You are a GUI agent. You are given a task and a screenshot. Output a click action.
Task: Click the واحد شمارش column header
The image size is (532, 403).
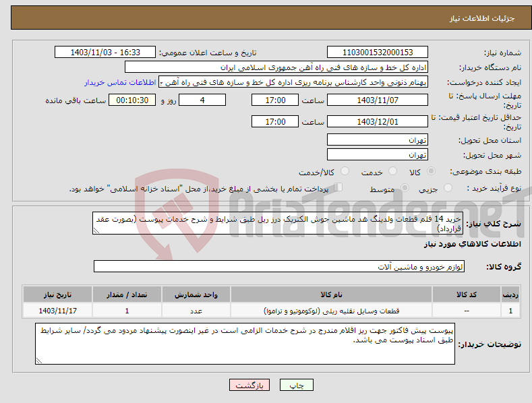(x=196, y=294)
